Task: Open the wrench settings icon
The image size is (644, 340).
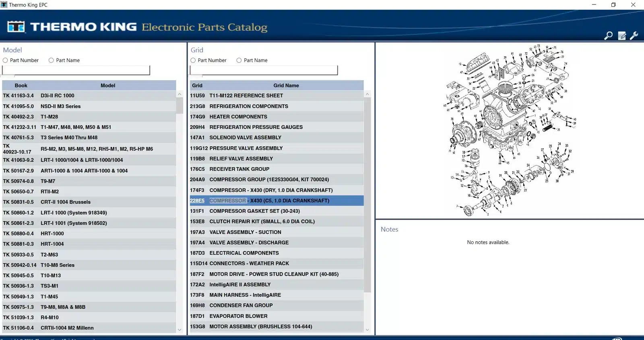Action: (x=634, y=36)
